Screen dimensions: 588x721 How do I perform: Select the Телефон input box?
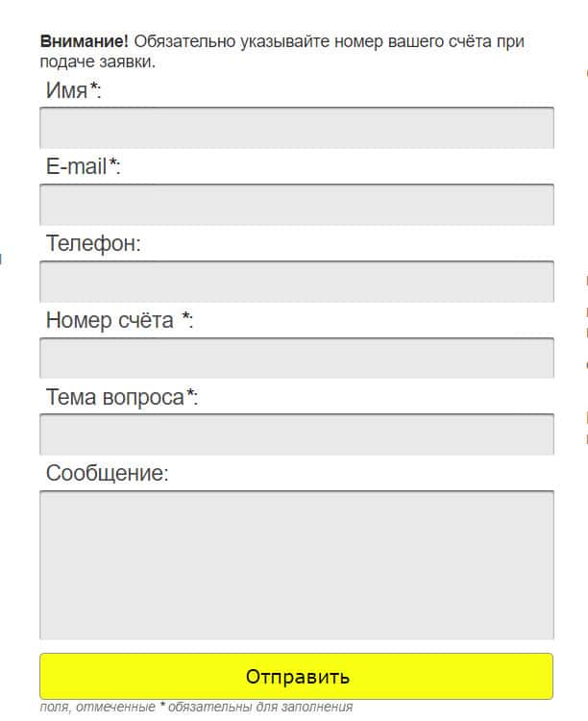(x=296, y=282)
